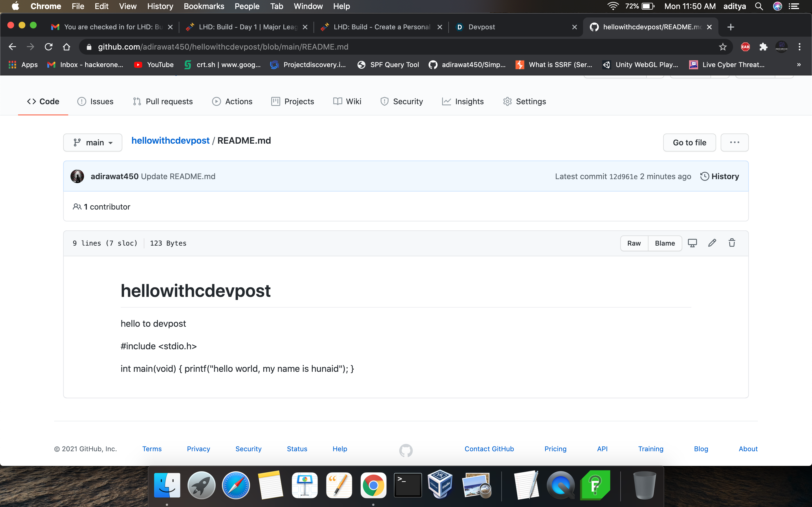This screenshot has width=812, height=507.
Task: Click the GitHub logo in footer
Action: click(x=406, y=450)
